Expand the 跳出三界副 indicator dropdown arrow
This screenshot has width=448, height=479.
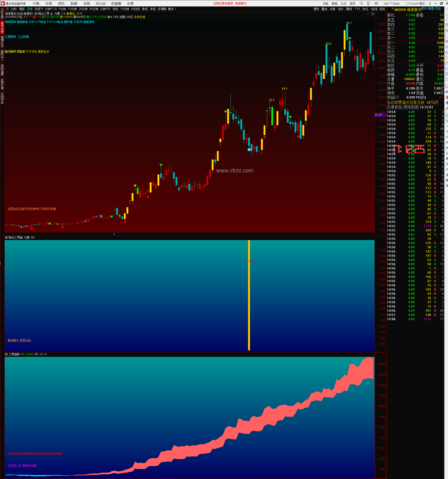pos(6,238)
